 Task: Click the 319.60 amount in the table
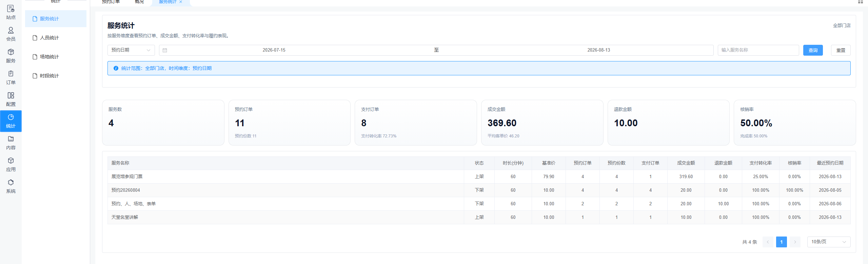coord(686,177)
